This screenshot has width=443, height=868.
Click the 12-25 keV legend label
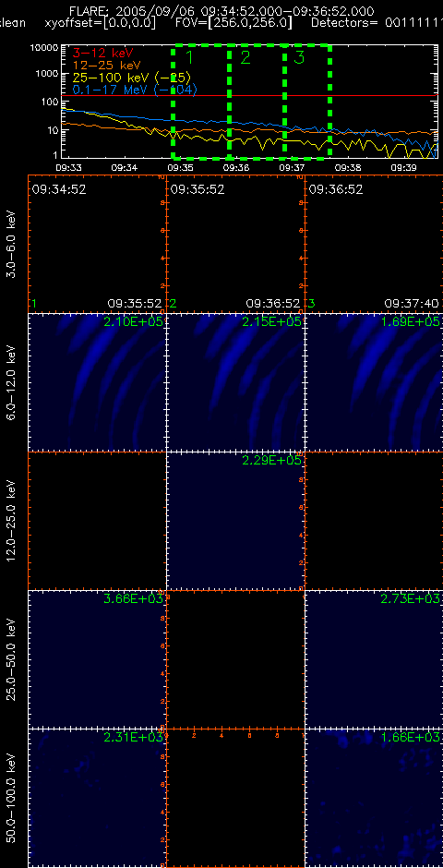(107, 65)
